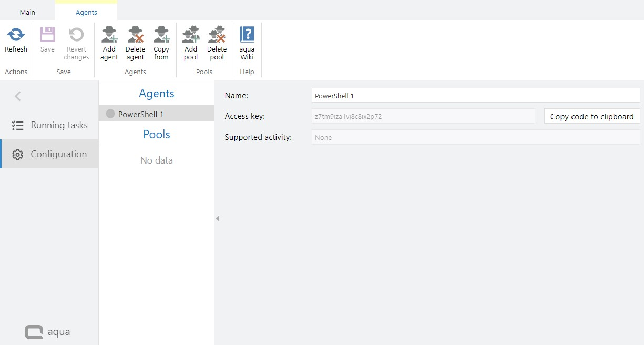Switch to the Main ribbon tab
644x345 pixels.
(27, 12)
